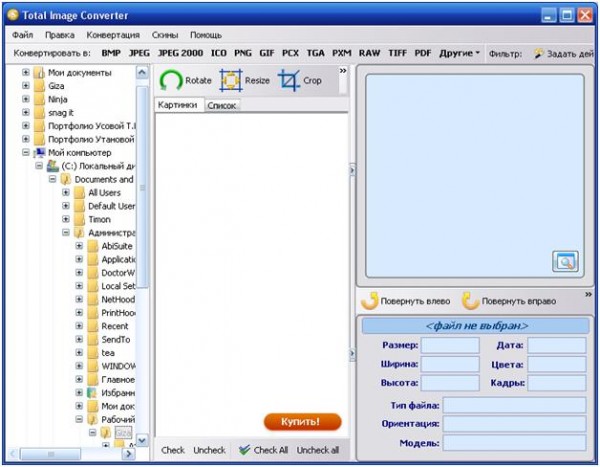Collapse the Мой компьютер node
The image size is (600, 467).
tap(26, 152)
